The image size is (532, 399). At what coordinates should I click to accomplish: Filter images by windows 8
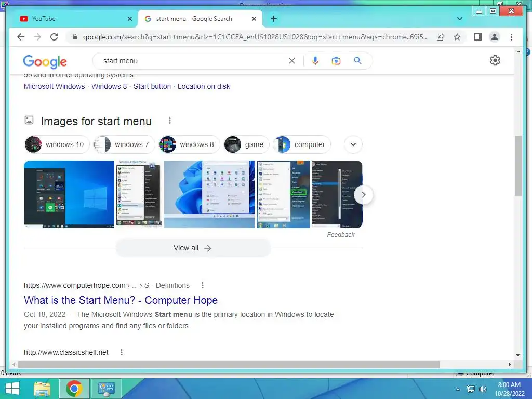click(189, 144)
